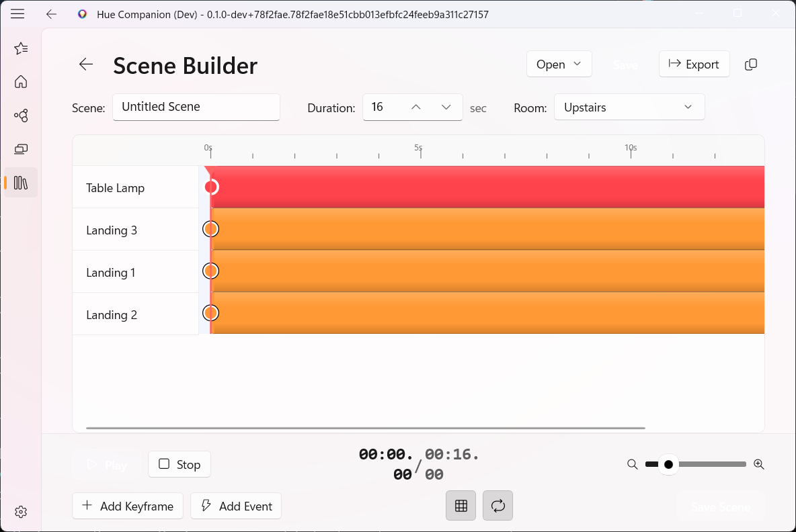Screen dimensions: 796x532
Task: Open the Room dropdown showing Upstairs
Action: tap(629, 107)
